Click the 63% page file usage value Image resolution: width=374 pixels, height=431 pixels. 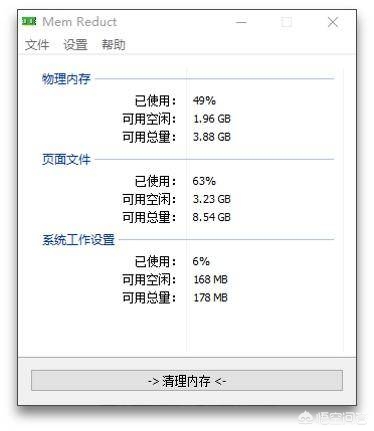coord(204,181)
